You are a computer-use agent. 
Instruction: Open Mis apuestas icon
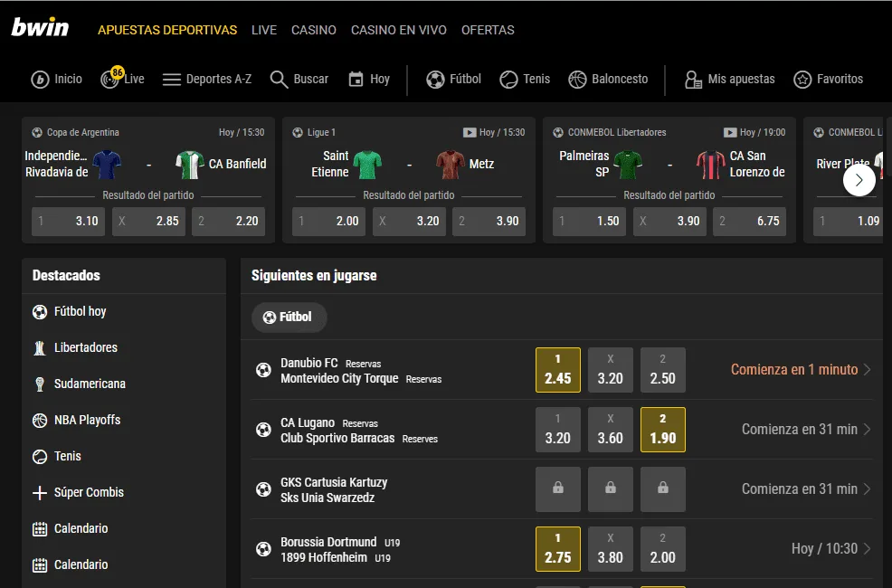point(693,80)
